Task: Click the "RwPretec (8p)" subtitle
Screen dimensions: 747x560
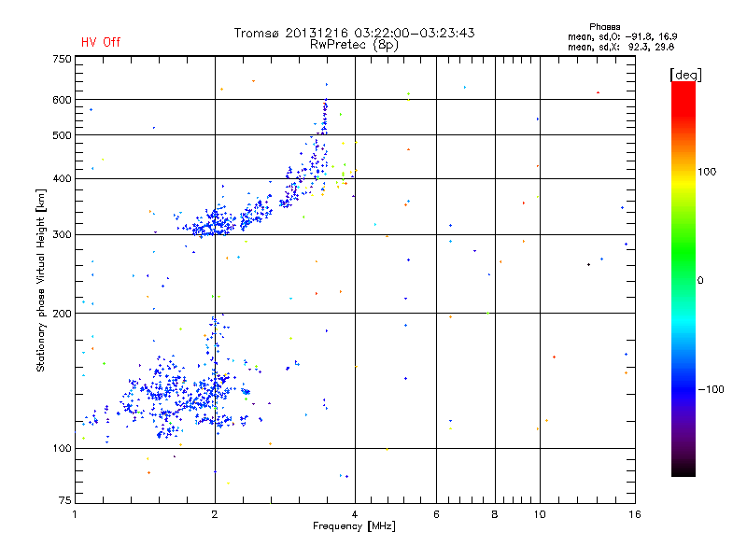Action: 354,45
